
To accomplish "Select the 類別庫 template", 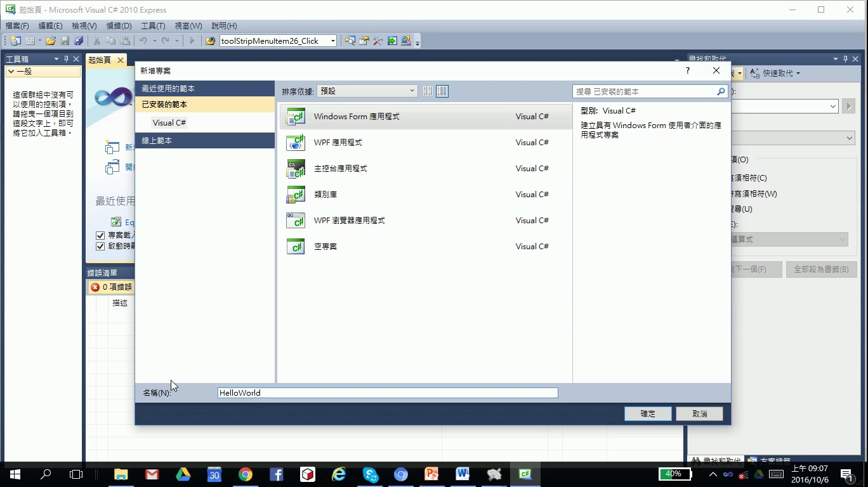I will pyautogui.click(x=426, y=195).
